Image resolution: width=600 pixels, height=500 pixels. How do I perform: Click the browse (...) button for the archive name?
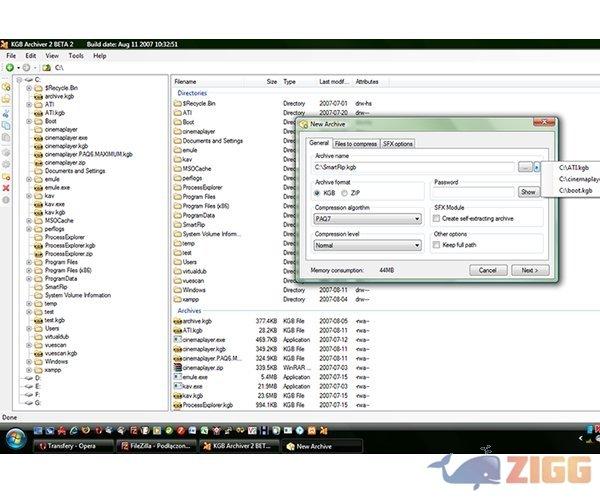(525, 167)
